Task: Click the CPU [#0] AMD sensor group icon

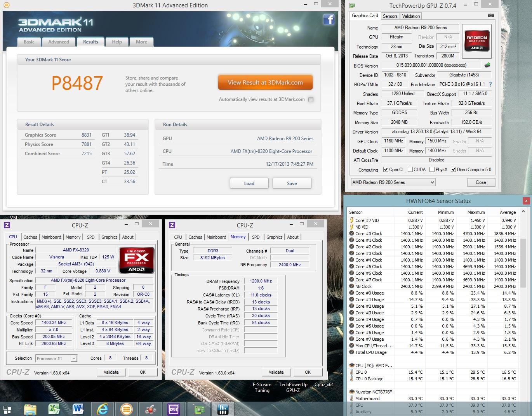Action: [x=352, y=366]
